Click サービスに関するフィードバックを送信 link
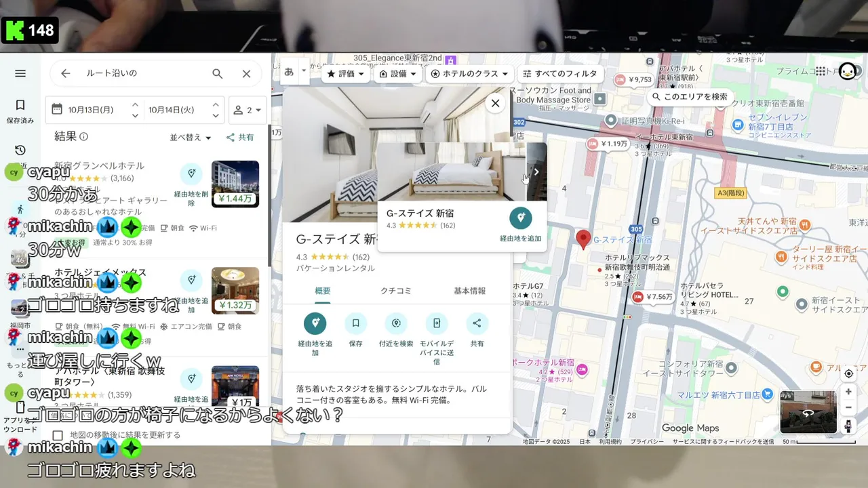The image size is (868, 488). tap(723, 441)
